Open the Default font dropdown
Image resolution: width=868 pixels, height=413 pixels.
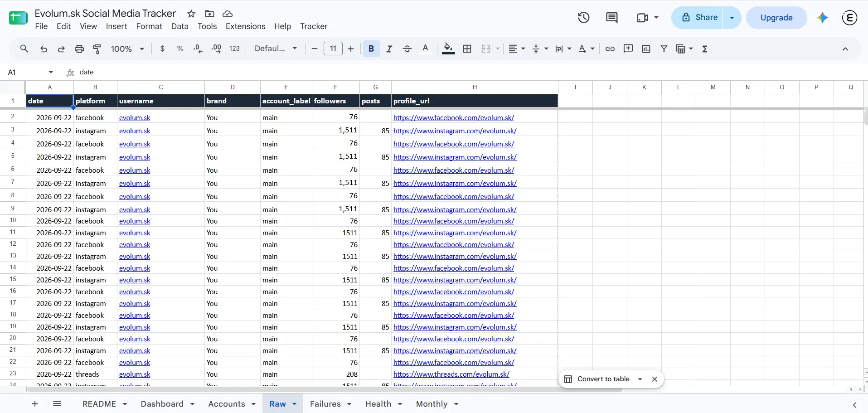pos(276,49)
